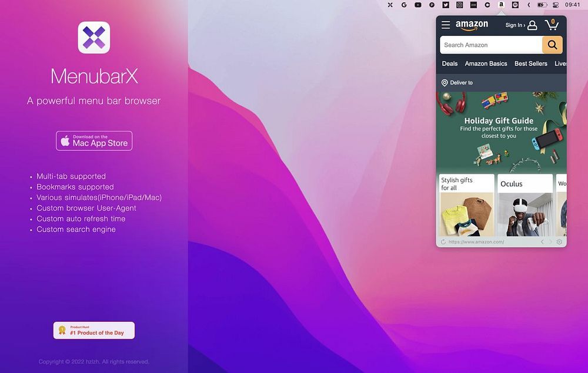Viewport: 588px width, 373px height.
Task: Click the MenubarX app logo
Action: pos(93,38)
